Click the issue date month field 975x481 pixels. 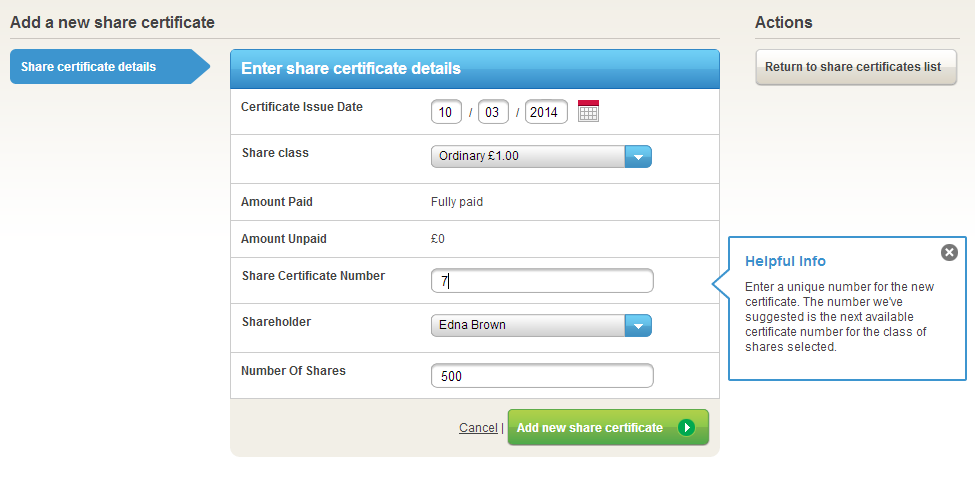pyautogui.click(x=493, y=112)
